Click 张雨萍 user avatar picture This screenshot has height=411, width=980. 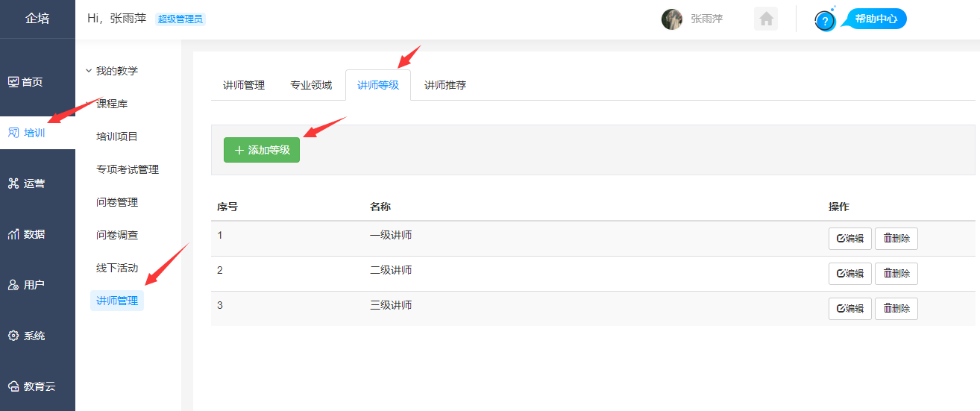point(672,19)
